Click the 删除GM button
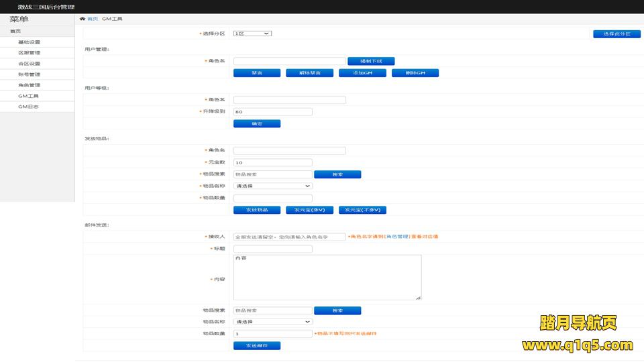The width and height of the screenshot is (644, 362). [x=415, y=73]
